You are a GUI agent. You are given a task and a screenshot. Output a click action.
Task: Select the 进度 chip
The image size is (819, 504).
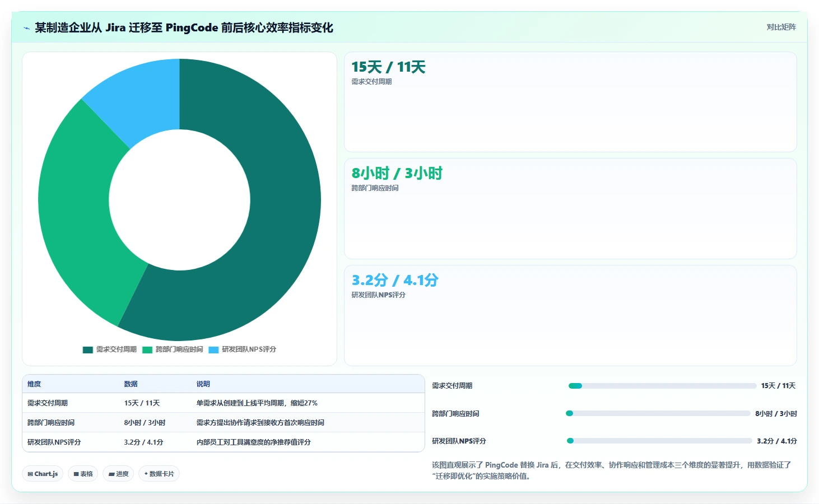(118, 474)
